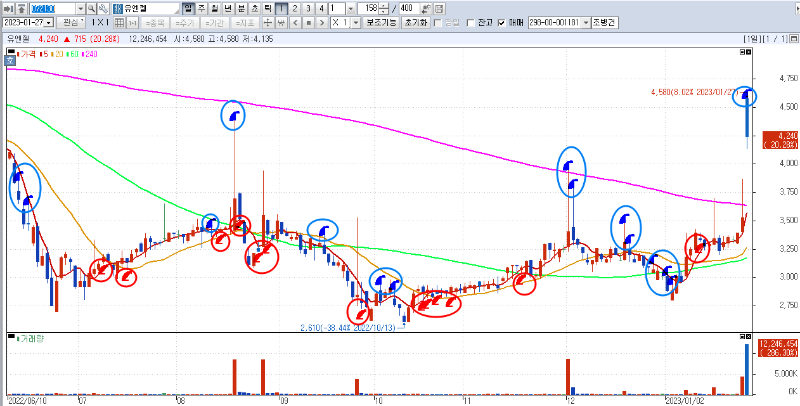Click the total bars field showing 400

click(409, 9)
